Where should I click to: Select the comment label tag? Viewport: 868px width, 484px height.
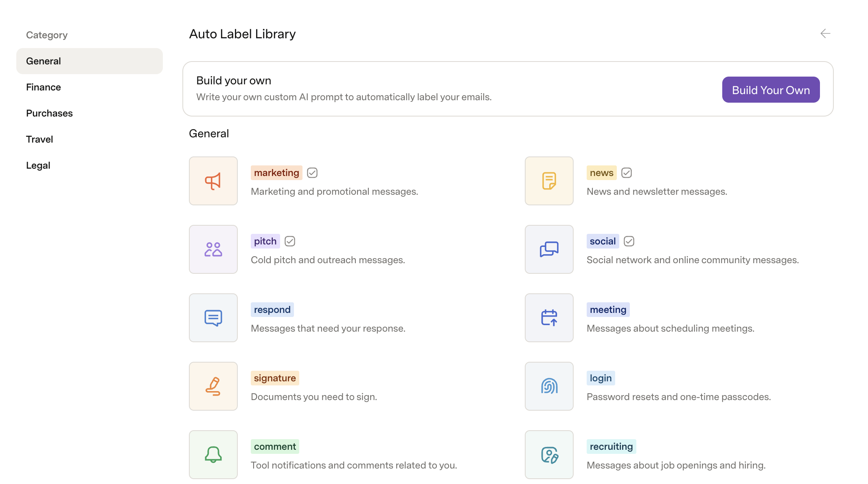tap(275, 447)
